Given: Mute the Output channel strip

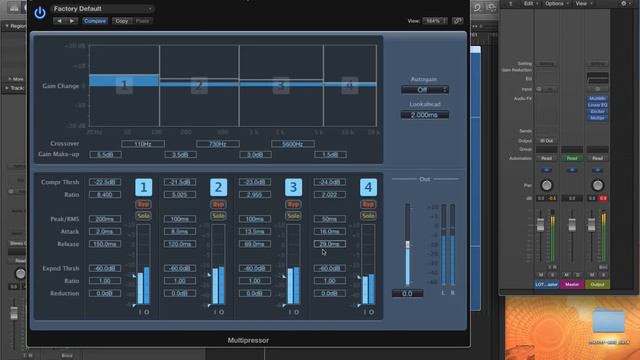Looking at the screenshot, I should coord(592,275).
